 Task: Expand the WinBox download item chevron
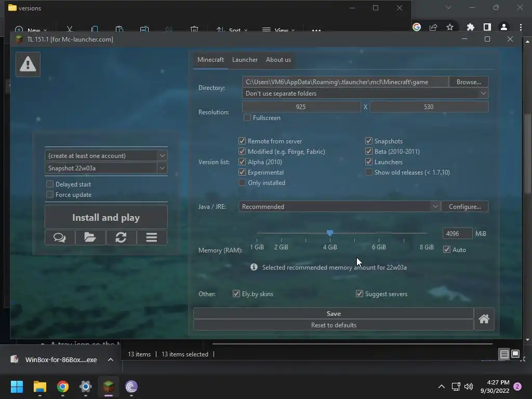111,360
